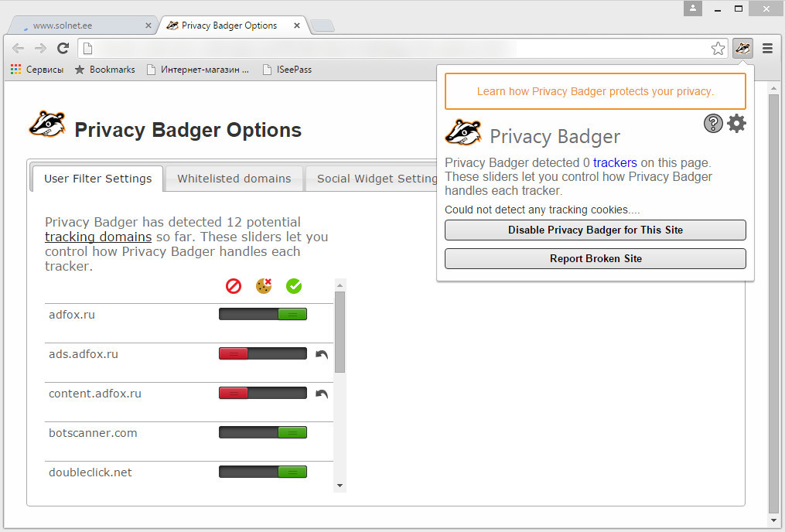Open the Интернет-магазин bookmark
The image size is (785, 532).
point(198,70)
